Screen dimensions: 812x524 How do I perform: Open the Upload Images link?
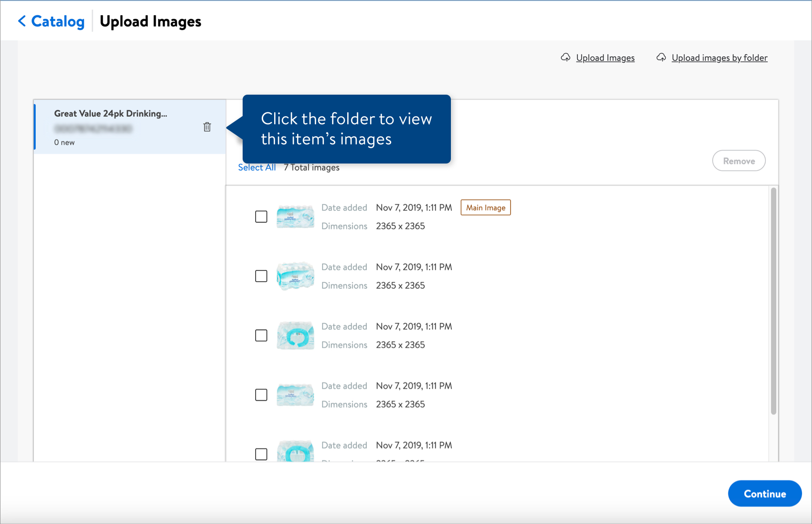605,57
